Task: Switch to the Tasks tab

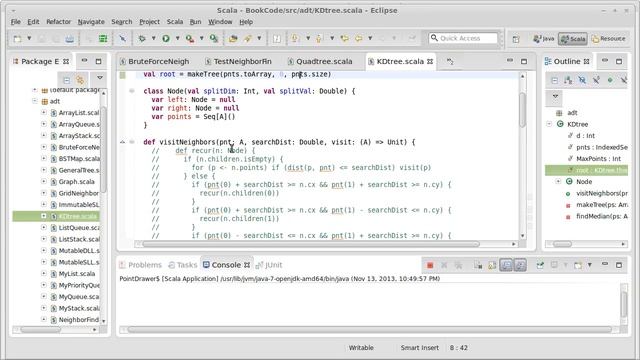Action: click(183, 265)
